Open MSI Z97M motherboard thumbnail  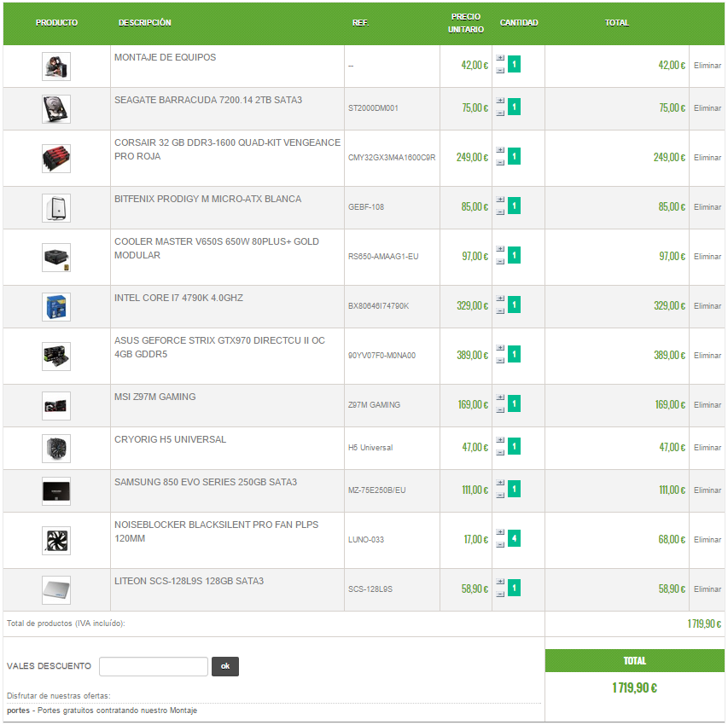point(56,406)
